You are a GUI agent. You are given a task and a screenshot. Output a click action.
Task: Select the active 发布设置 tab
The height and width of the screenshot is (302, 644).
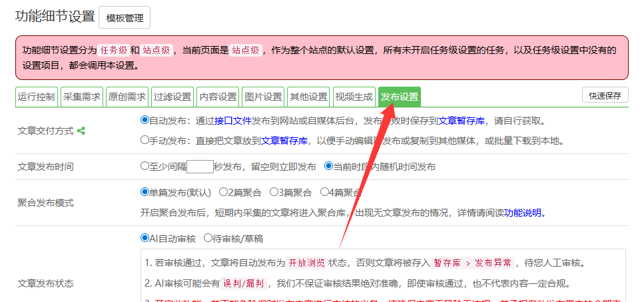[x=400, y=97]
